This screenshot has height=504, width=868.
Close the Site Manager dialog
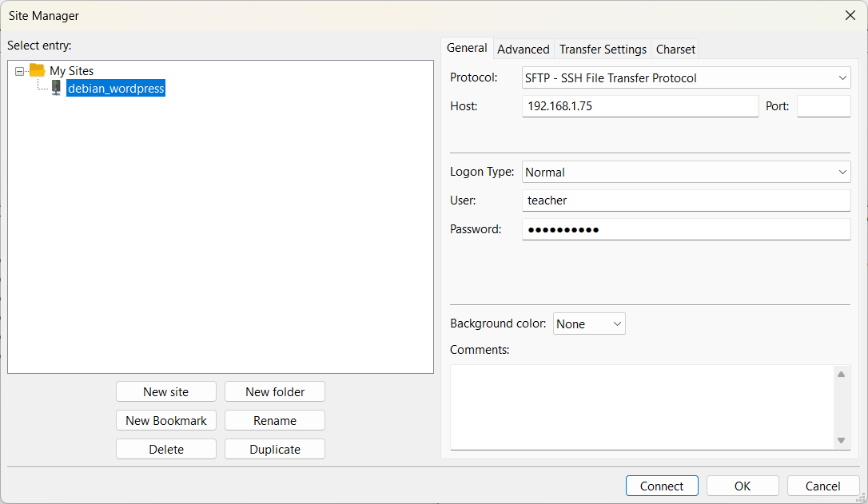[x=850, y=15]
